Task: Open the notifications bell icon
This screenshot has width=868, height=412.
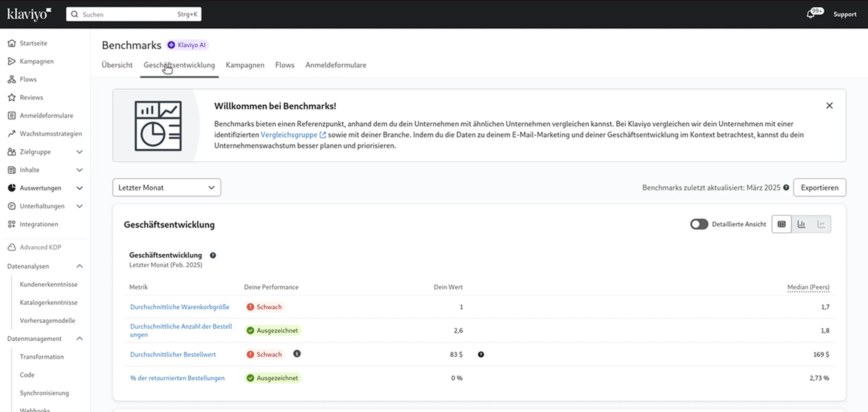Action: [811, 14]
